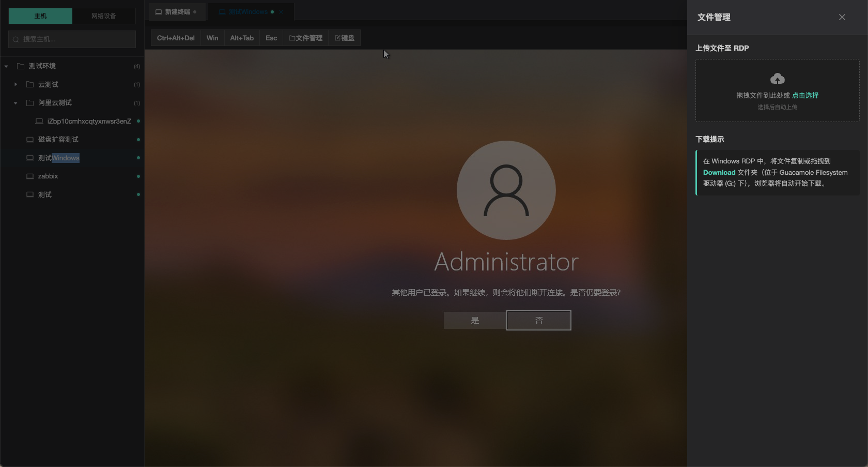This screenshot has width=868, height=467.
Task: Click the terminal icon on 新建终端 tab
Action: pyautogui.click(x=159, y=12)
